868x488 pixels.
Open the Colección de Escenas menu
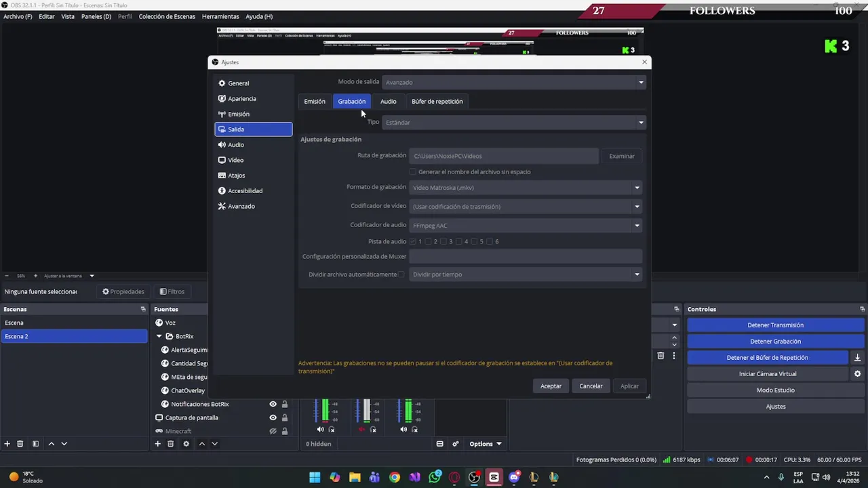(167, 16)
